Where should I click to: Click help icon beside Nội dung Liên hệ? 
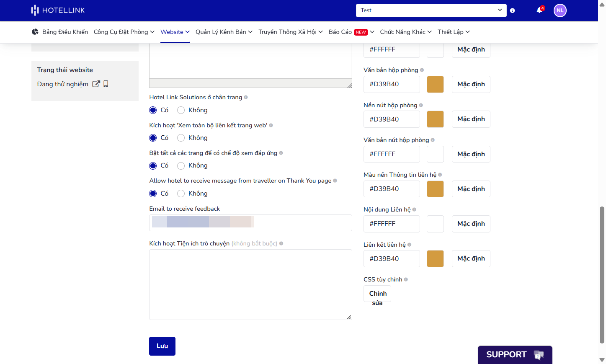pyautogui.click(x=414, y=209)
